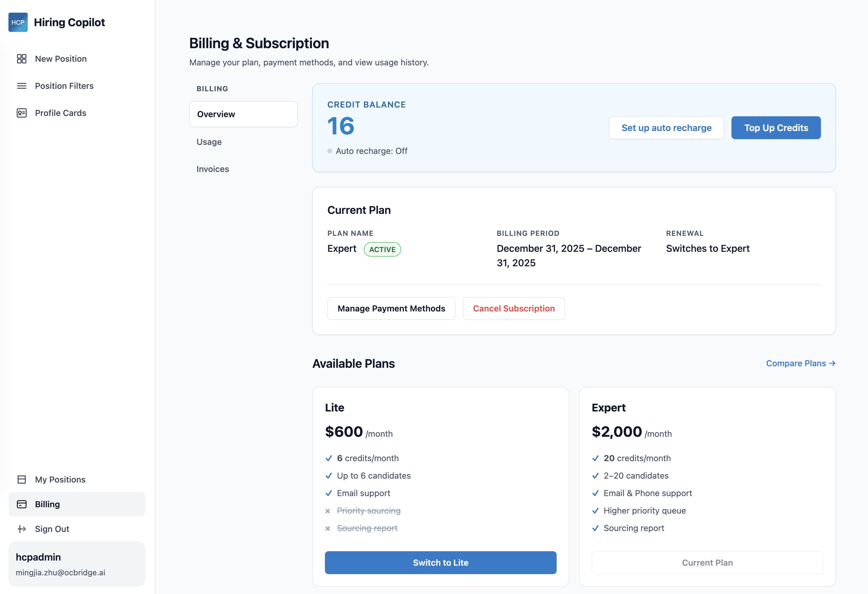Click the My Positions panel icon
Image resolution: width=868 pixels, height=594 pixels.
pos(21,479)
